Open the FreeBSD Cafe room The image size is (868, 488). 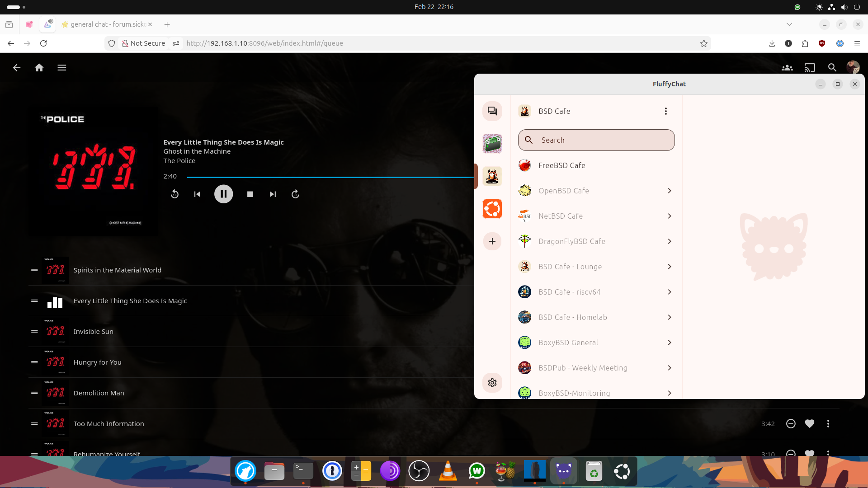pyautogui.click(x=561, y=165)
